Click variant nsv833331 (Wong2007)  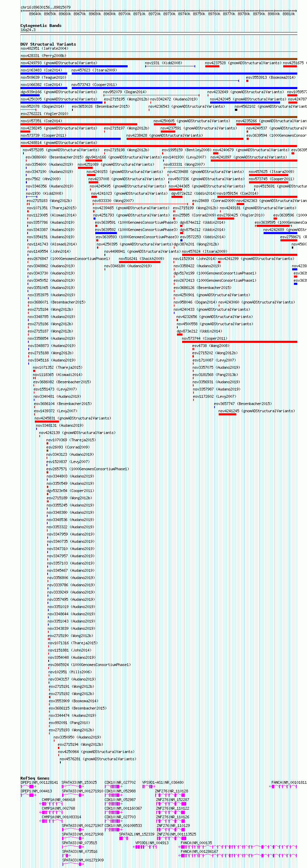point(185,164)
